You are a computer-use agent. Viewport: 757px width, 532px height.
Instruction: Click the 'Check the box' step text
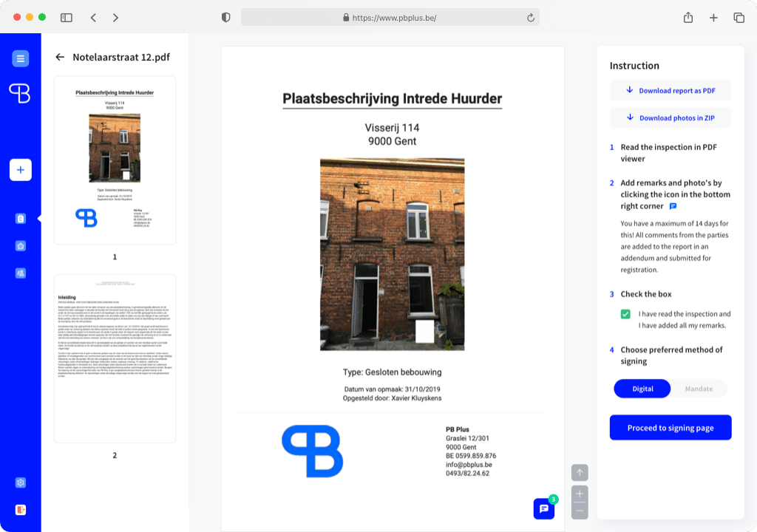(x=646, y=294)
